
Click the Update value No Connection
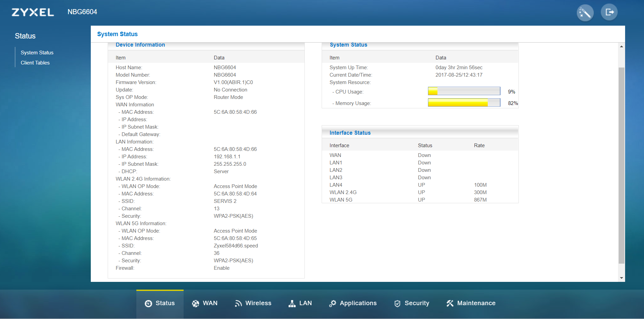tap(231, 90)
